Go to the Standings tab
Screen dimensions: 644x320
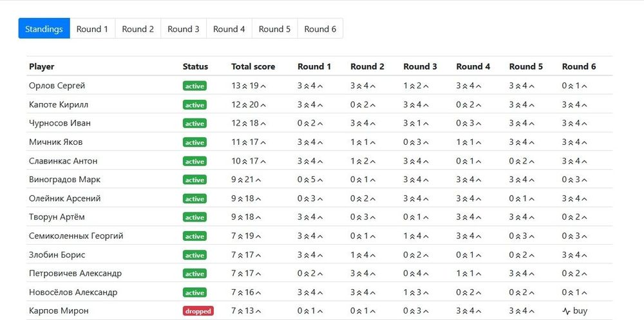(44, 29)
